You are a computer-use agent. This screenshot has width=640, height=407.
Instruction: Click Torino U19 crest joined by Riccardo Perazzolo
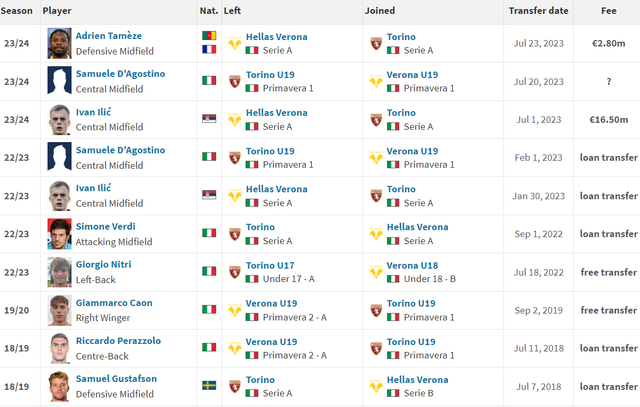click(x=376, y=348)
